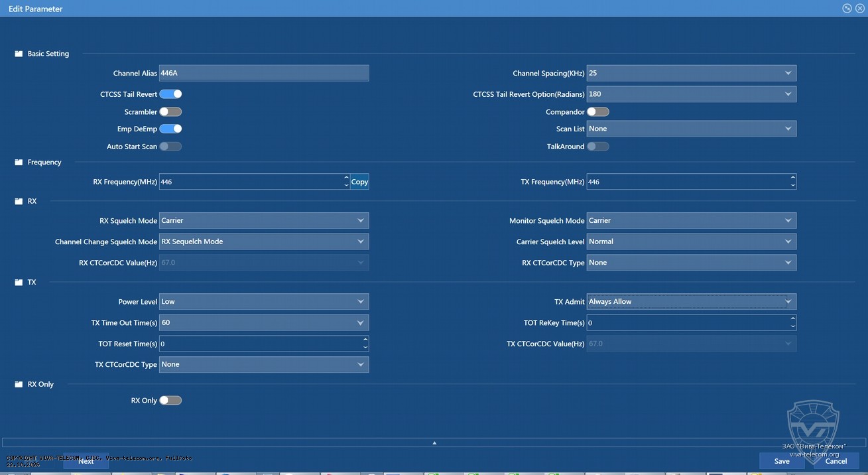Click the Basic Setting folder icon
The height and width of the screenshot is (475, 868).
click(19, 54)
